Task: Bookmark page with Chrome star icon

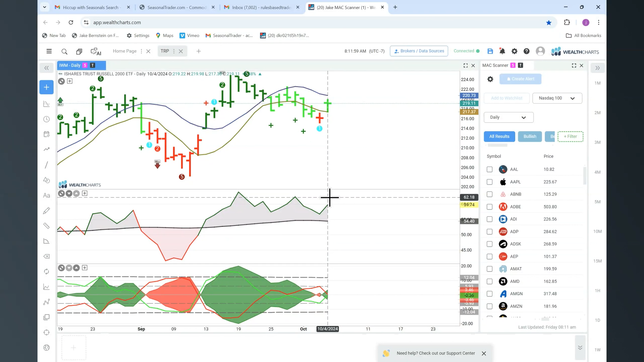Action: point(549,22)
